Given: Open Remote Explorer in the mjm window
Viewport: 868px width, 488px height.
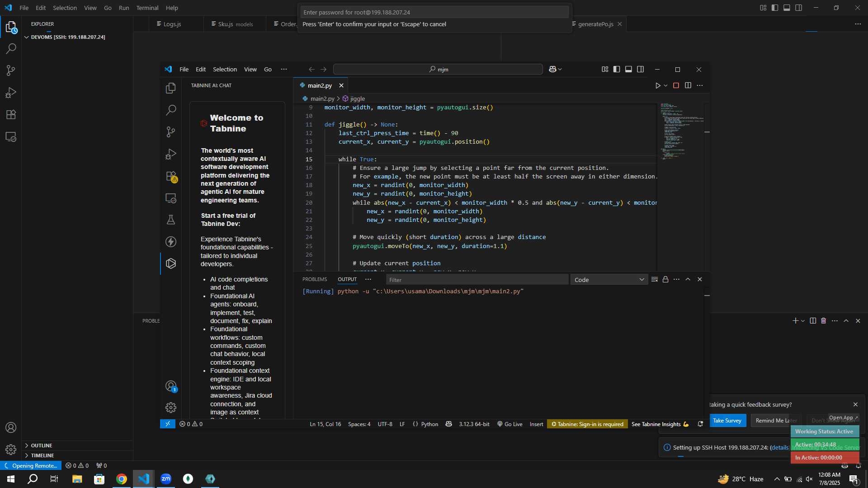Looking at the screenshot, I should (171, 198).
